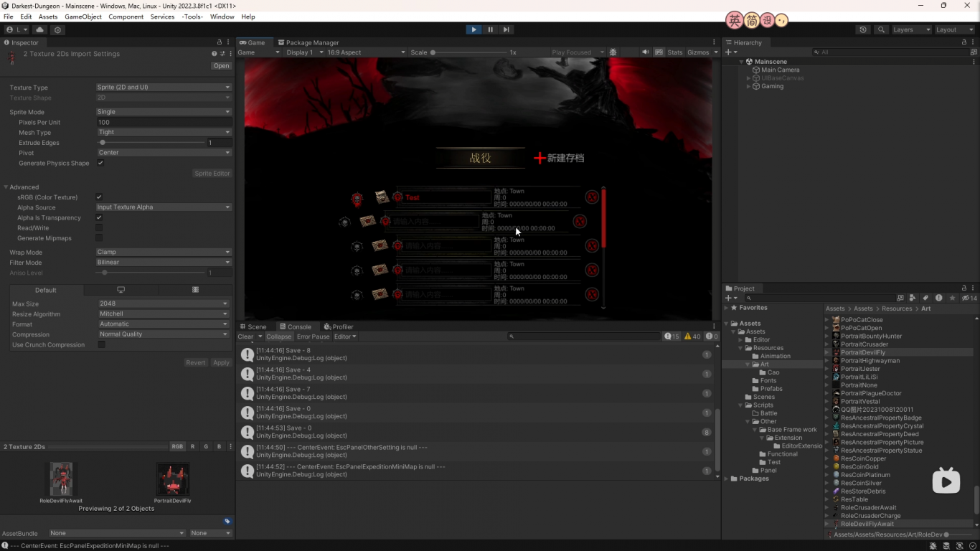Enable the Read/Write checkbox
980x551 pixels.
[x=99, y=228]
